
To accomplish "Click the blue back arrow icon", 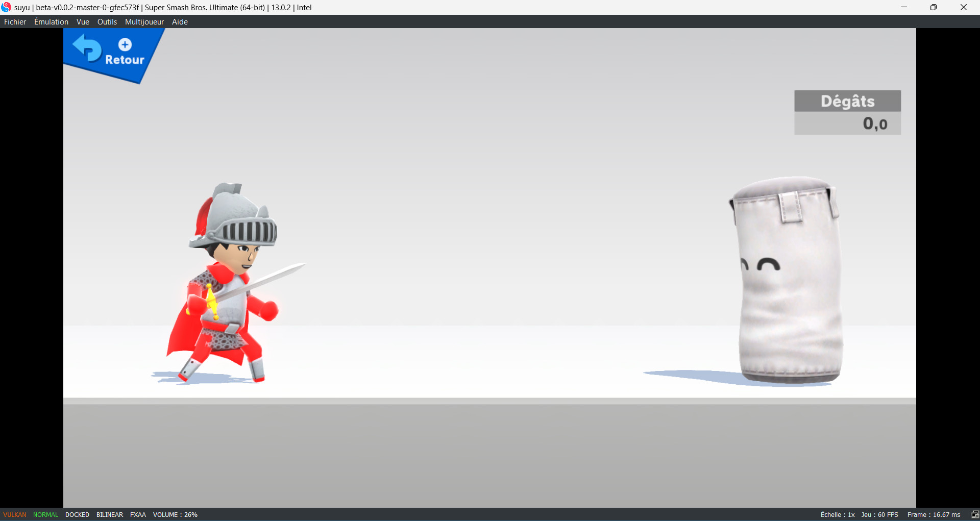I will tap(87, 48).
